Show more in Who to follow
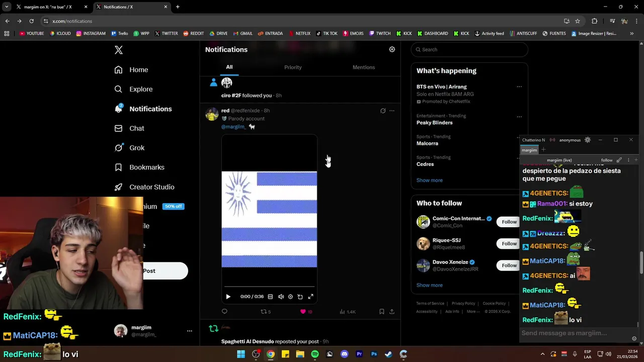Viewport: 644px width, 362px height. click(429, 285)
